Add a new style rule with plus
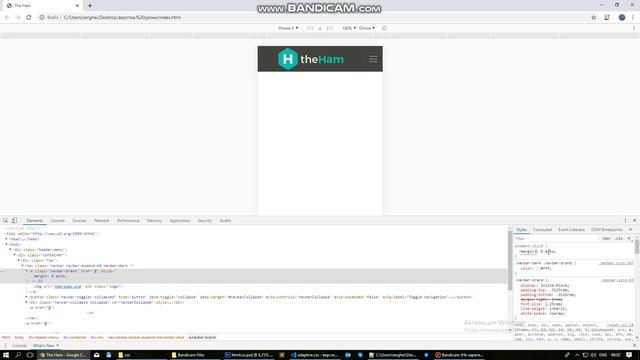 point(629,238)
